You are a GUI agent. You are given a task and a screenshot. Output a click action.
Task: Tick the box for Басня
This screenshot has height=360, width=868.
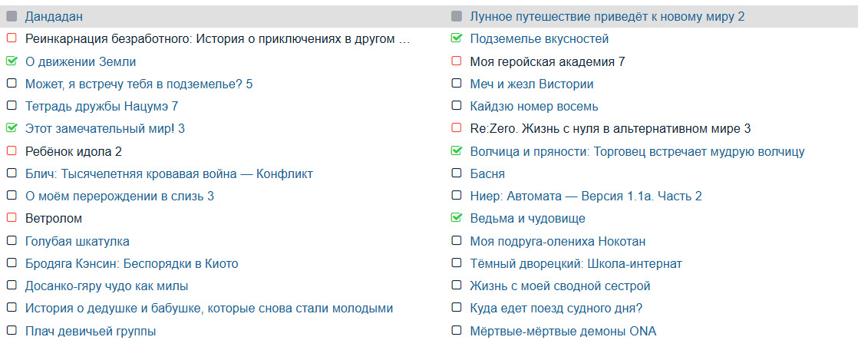pyautogui.click(x=457, y=174)
